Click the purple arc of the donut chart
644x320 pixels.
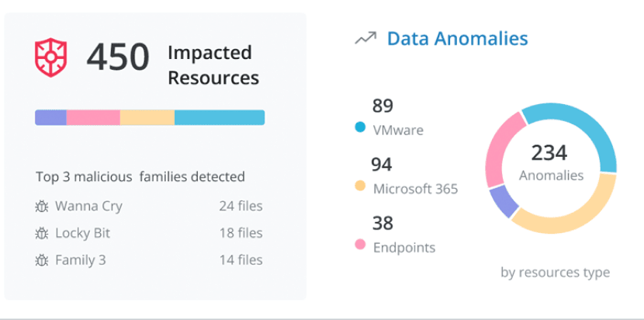click(503, 200)
